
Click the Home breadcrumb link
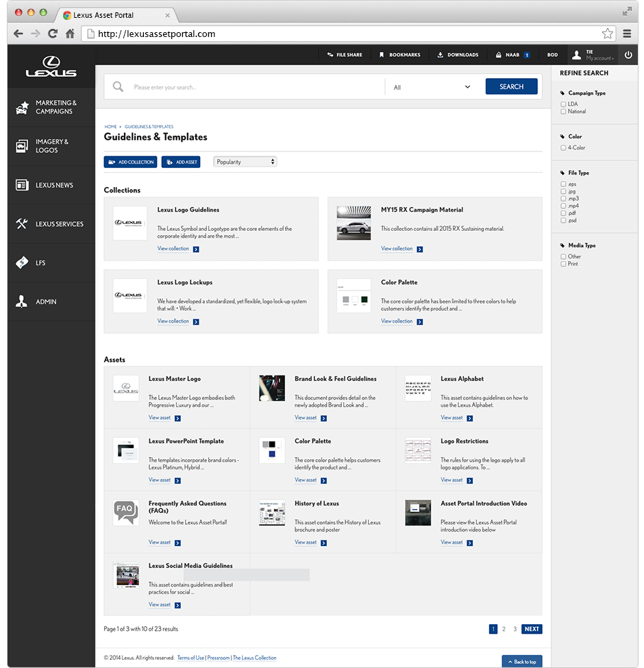click(x=111, y=127)
